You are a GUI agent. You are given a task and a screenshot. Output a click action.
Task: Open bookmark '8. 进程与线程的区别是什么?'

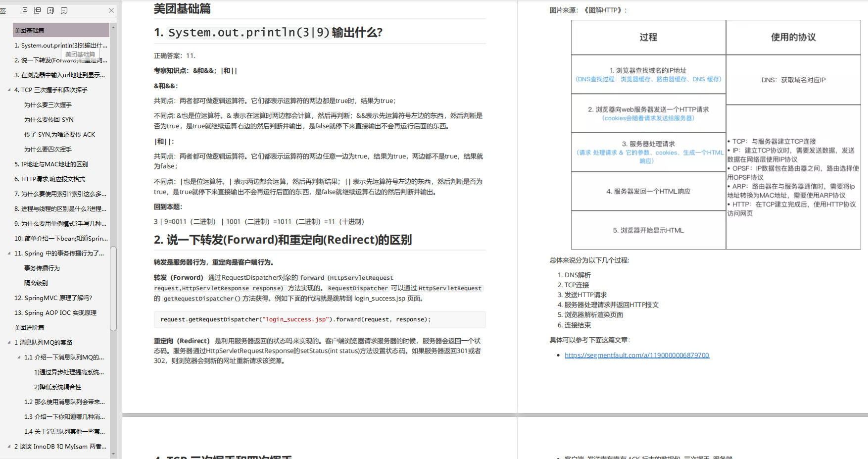click(60, 209)
